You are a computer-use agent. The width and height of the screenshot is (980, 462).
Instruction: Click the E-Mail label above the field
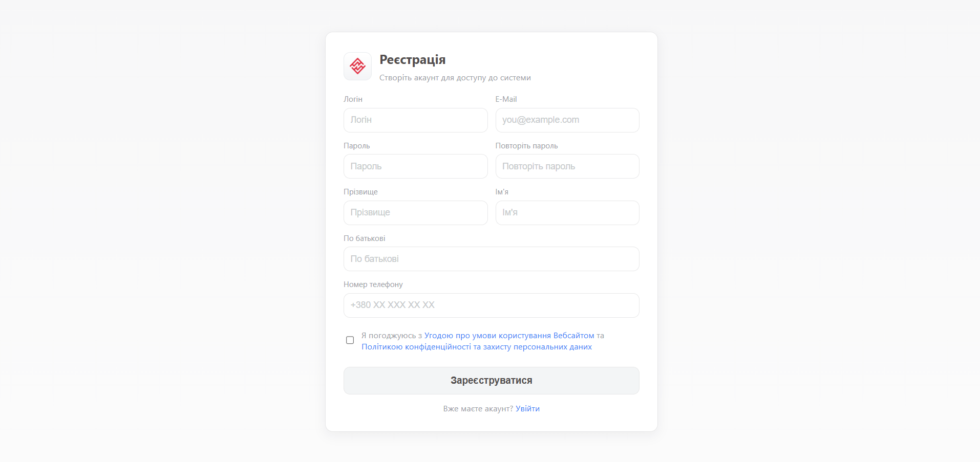pos(506,99)
